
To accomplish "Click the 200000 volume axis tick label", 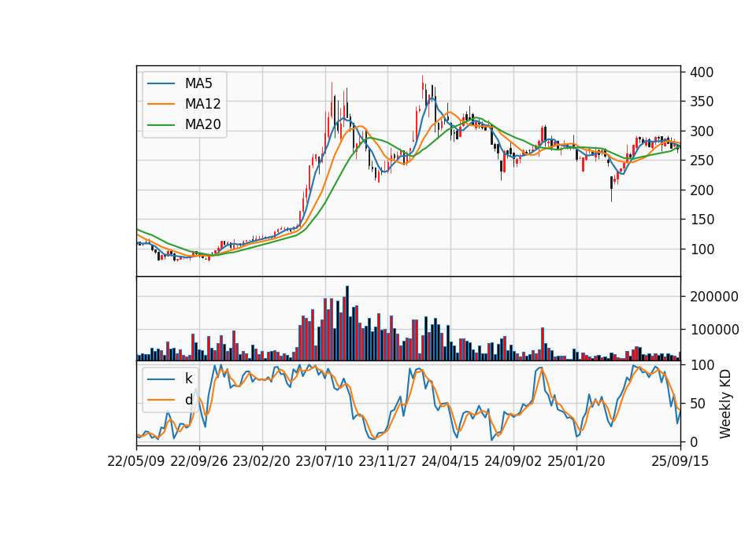I will coord(714,297).
